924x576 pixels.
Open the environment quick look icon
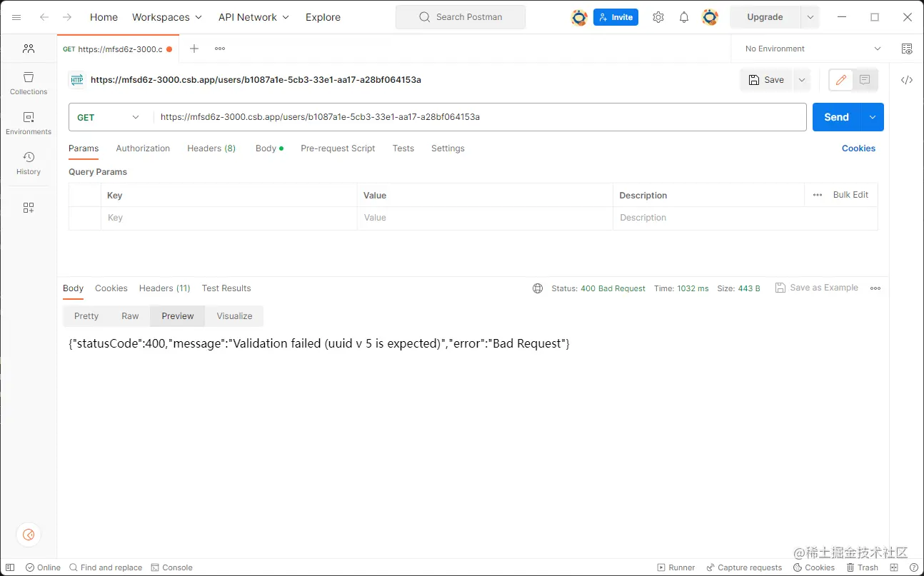pos(907,49)
